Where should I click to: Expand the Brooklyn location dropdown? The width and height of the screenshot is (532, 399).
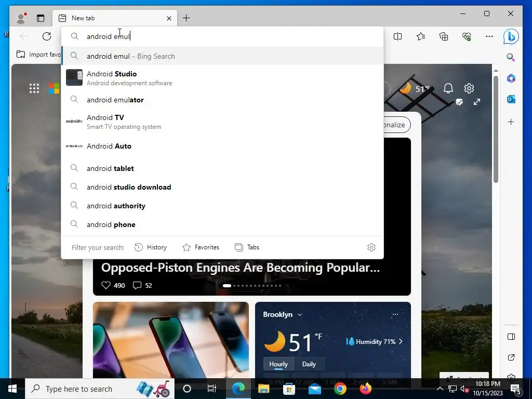pos(300,314)
